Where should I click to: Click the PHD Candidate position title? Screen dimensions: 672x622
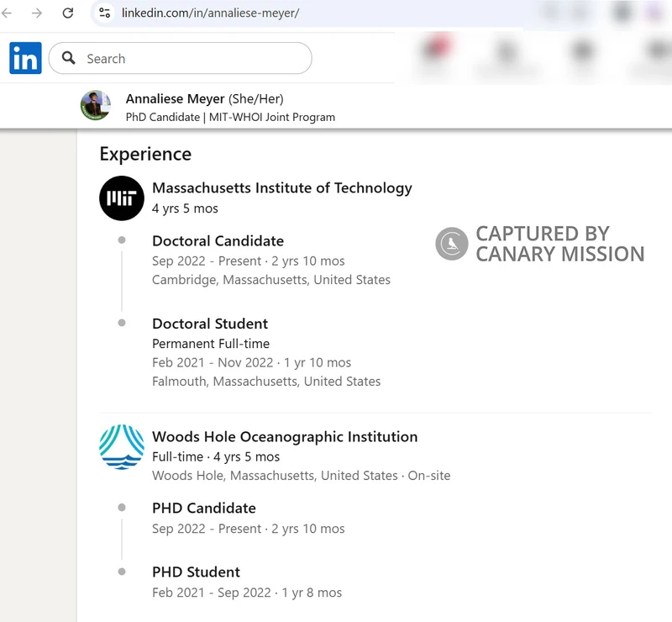point(204,508)
